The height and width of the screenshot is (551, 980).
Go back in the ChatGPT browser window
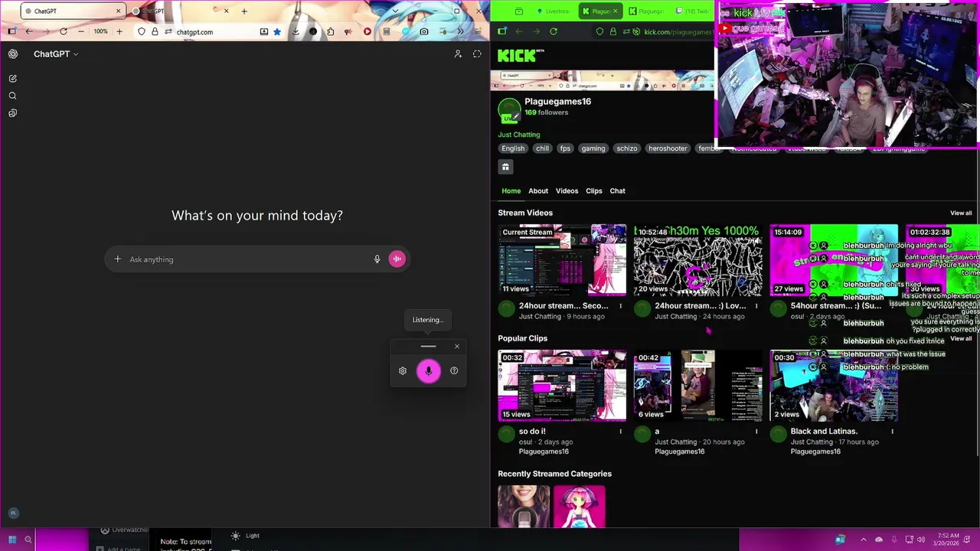point(28,31)
